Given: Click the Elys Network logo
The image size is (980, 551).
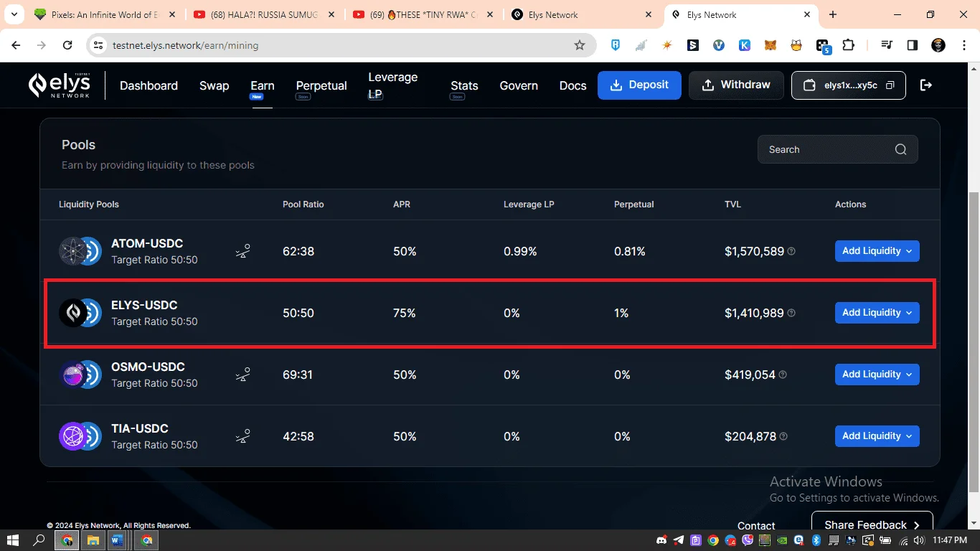Looking at the screenshot, I should coord(60,85).
